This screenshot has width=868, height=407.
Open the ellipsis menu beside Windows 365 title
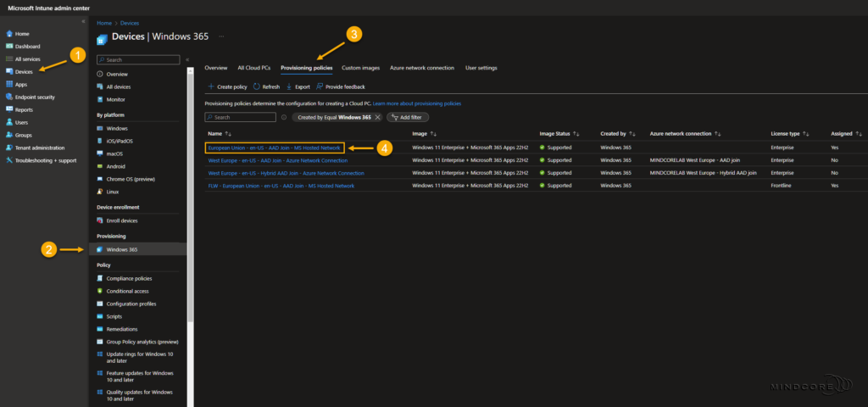(221, 36)
